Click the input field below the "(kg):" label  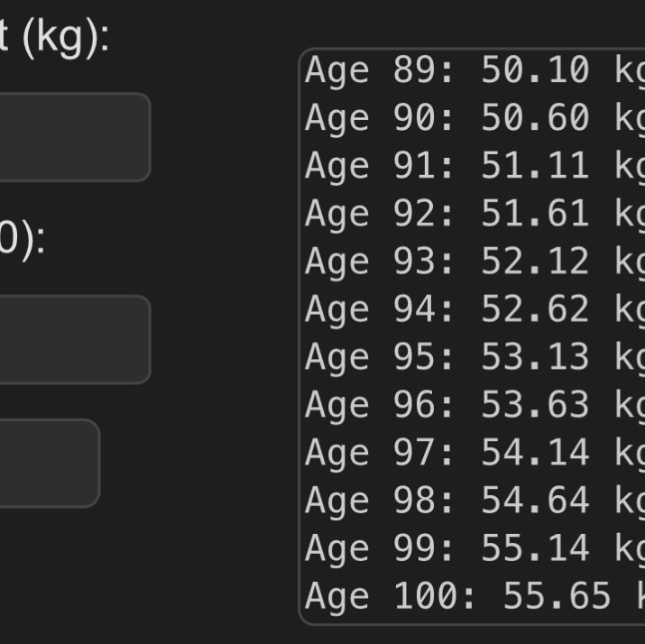(72, 137)
